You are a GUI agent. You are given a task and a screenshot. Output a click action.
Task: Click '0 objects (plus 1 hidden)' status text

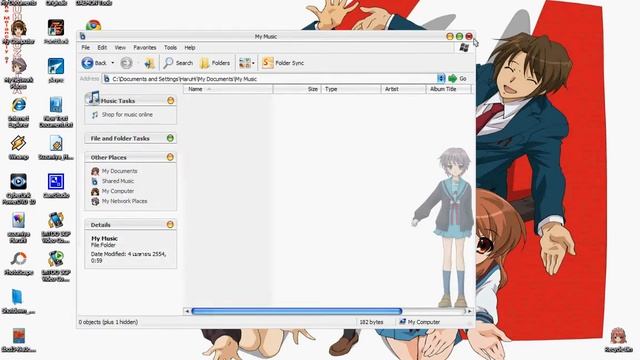[108, 322]
